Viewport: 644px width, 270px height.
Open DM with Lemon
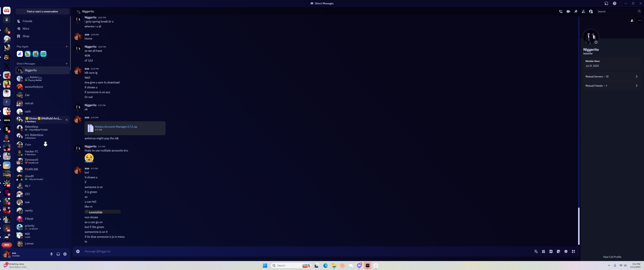(42, 243)
